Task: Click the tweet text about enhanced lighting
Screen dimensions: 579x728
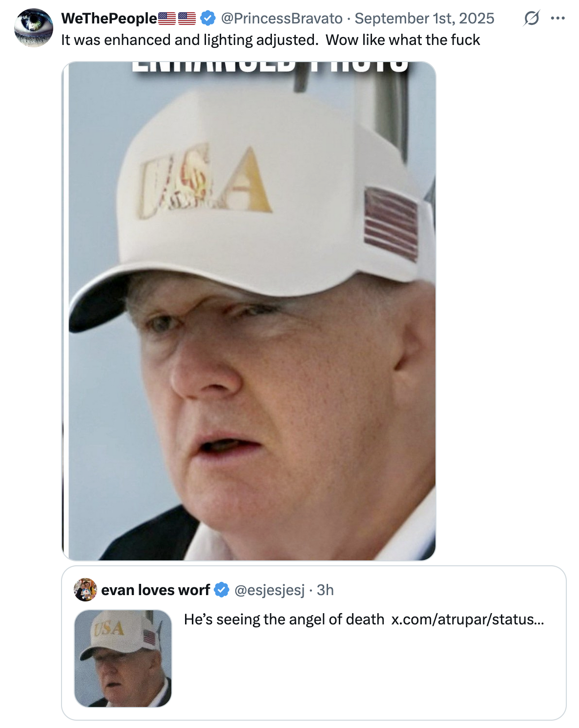Action: tap(270, 40)
